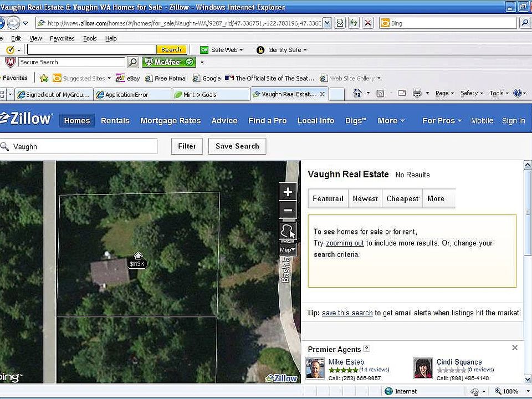Open the Edit menu

click(16, 38)
